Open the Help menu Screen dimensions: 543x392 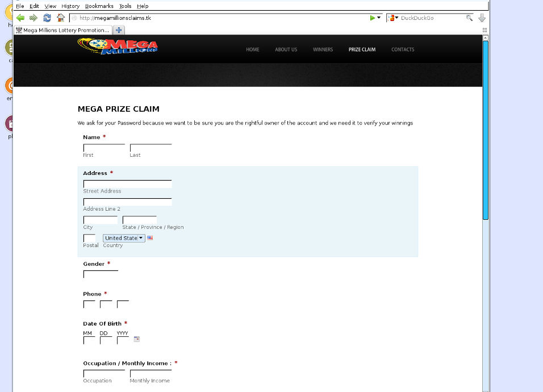click(x=143, y=6)
